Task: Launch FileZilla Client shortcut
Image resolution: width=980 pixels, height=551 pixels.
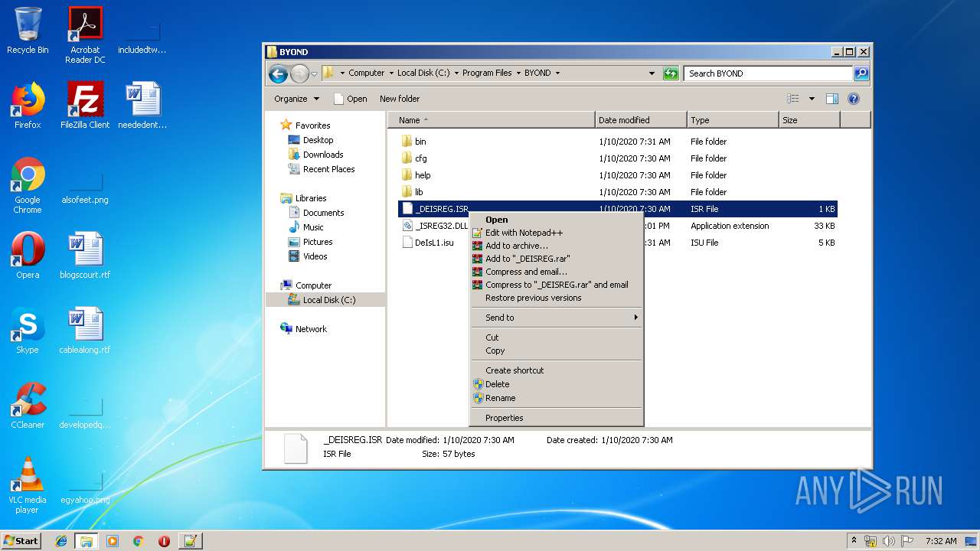Action: tap(85, 106)
